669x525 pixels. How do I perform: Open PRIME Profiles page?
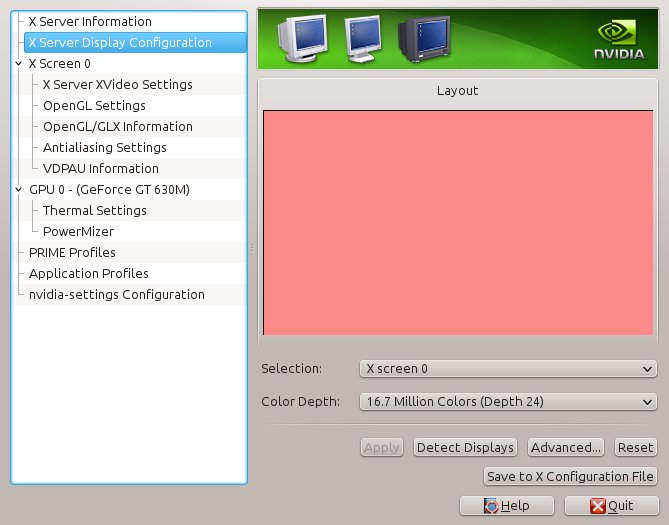click(x=72, y=252)
